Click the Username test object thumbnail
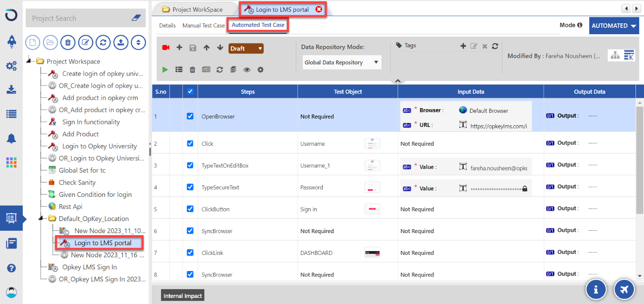The image size is (644, 304). pos(372,143)
